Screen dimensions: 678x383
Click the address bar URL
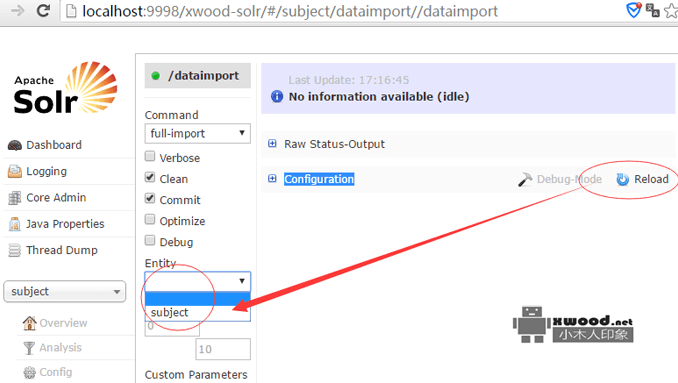pos(290,11)
